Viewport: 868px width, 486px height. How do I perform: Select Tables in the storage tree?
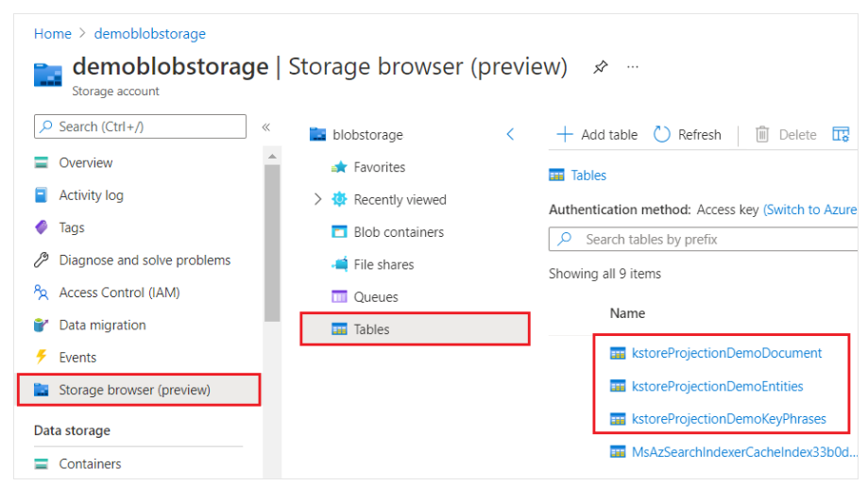pos(416,329)
